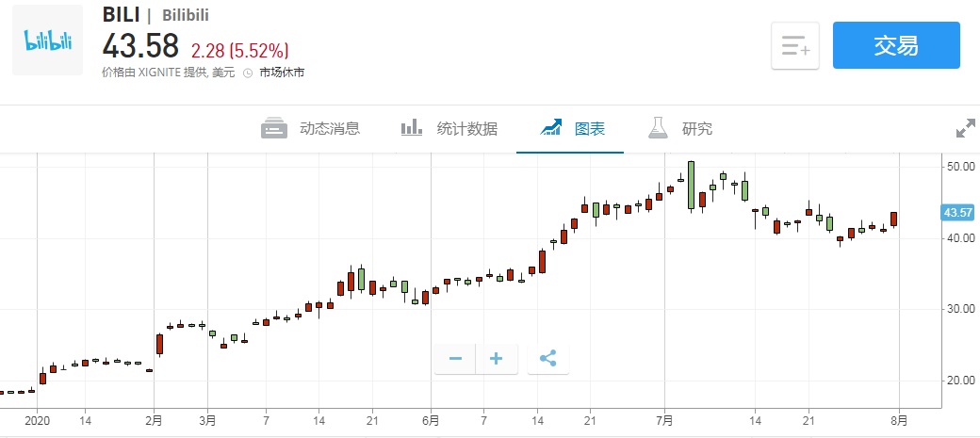Screen dimensions: 980x438
Task: Click the clock icon beside 市场休市
Action: tap(248, 73)
